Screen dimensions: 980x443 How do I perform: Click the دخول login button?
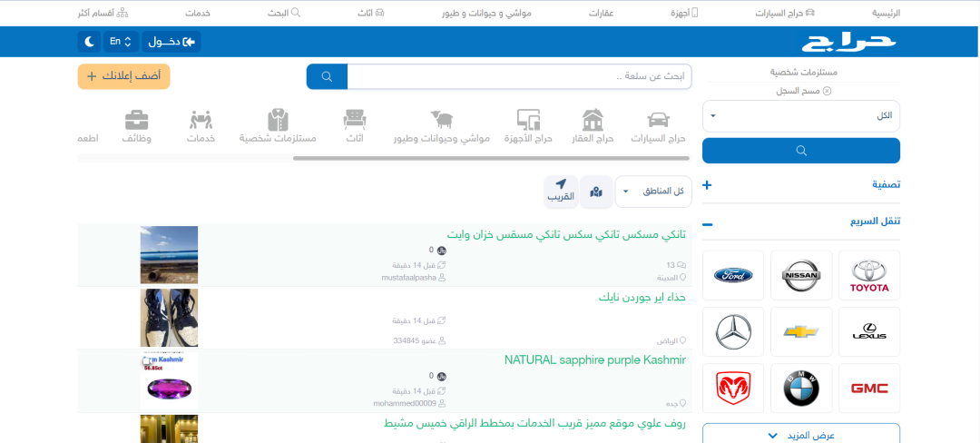[171, 42]
